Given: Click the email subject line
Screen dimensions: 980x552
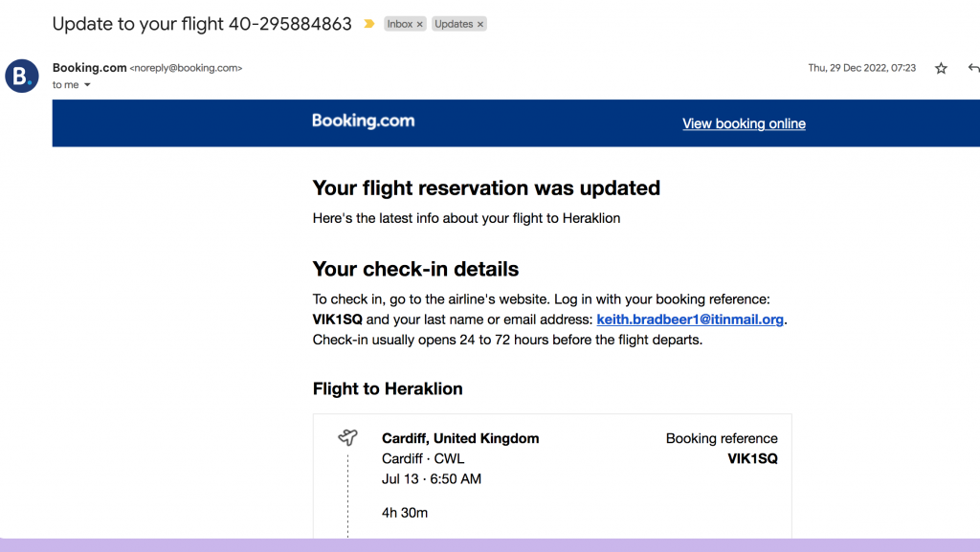Looking at the screenshot, I should (x=202, y=24).
